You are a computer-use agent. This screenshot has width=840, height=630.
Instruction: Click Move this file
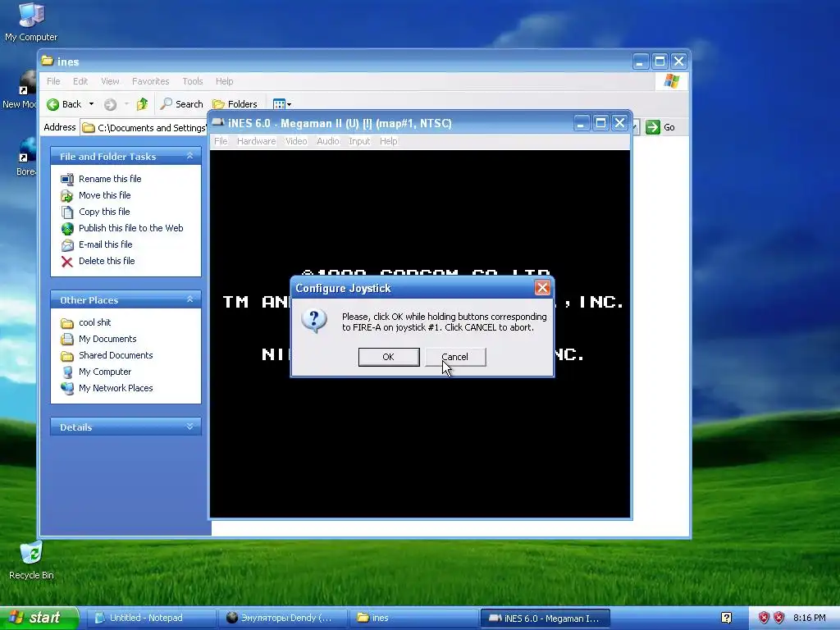coord(104,195)
